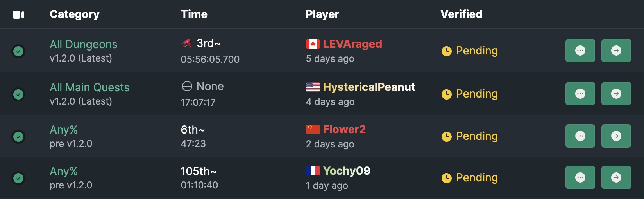Open the more options button for the HystericalPeanut run
Viewport: 644px width, 199px height.
point(580,94)
